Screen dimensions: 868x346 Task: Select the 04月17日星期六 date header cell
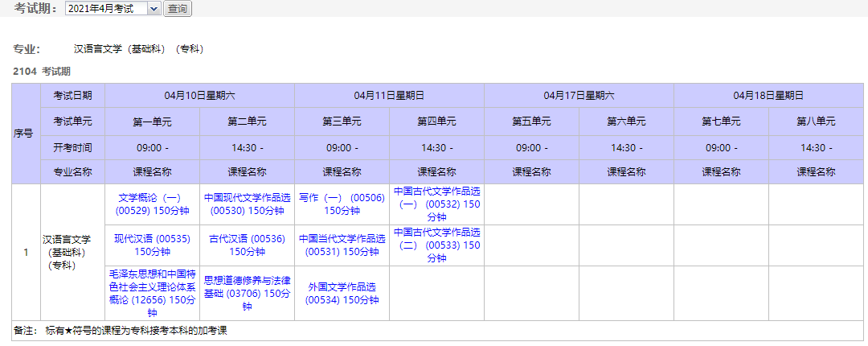(579, 95)
